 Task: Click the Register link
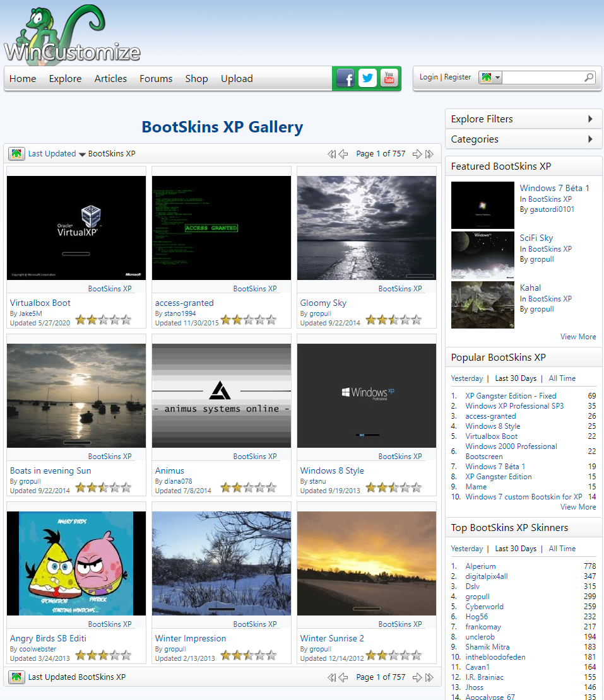[x=458, y=77]
